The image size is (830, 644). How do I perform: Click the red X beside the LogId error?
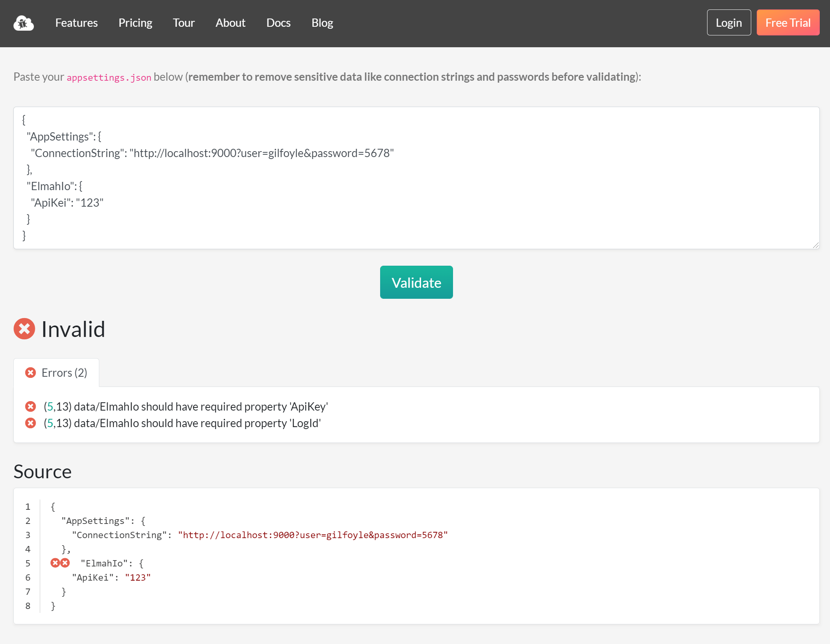(x=31, y=423)
